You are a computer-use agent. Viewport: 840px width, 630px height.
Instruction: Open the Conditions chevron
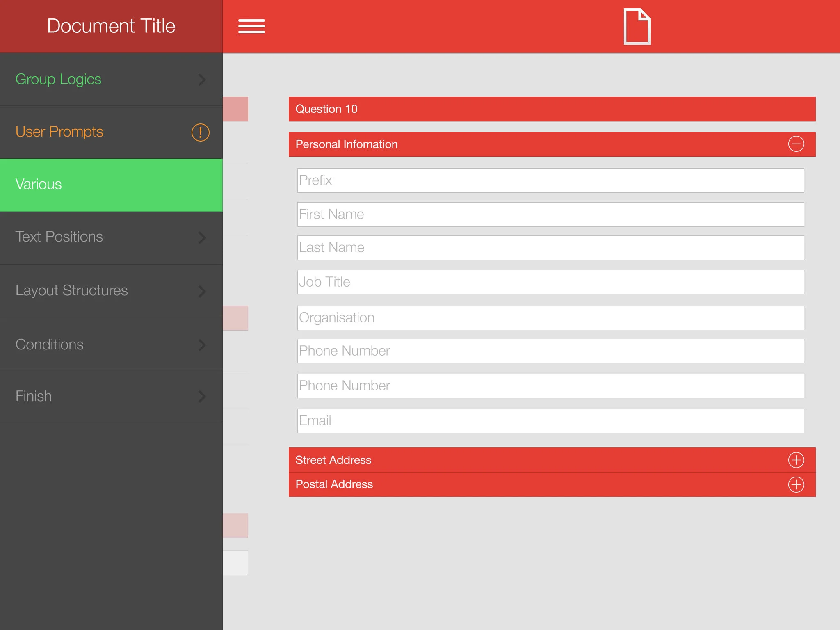pyautogui.click(x=202, y=345)
